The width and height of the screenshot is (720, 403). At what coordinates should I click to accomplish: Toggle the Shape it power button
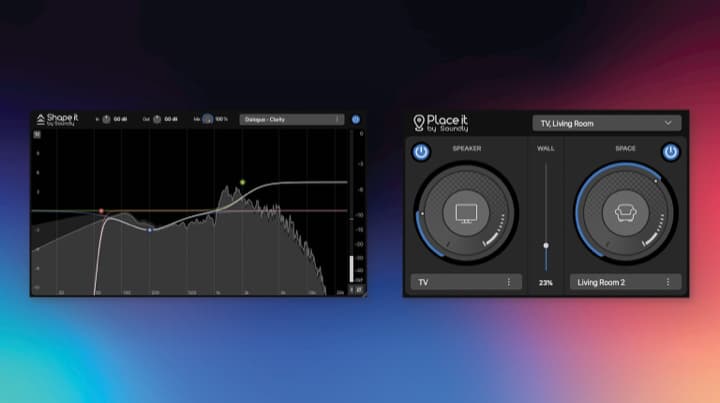tap(356, 119)
